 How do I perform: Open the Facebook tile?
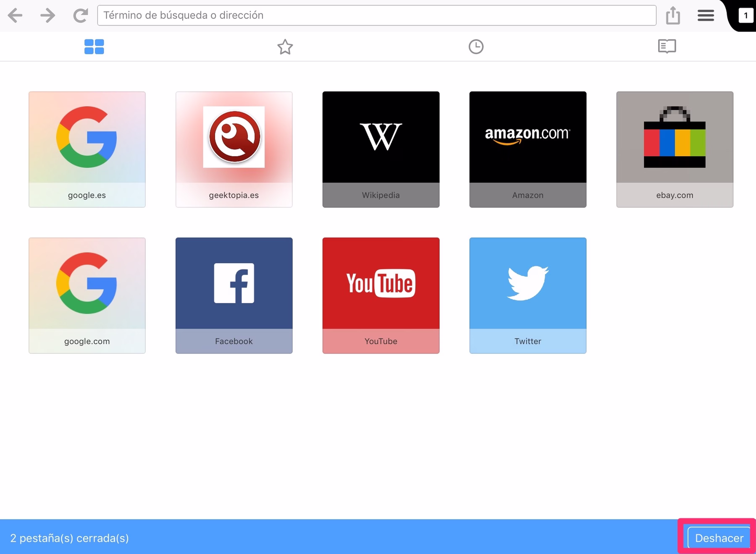234,295
